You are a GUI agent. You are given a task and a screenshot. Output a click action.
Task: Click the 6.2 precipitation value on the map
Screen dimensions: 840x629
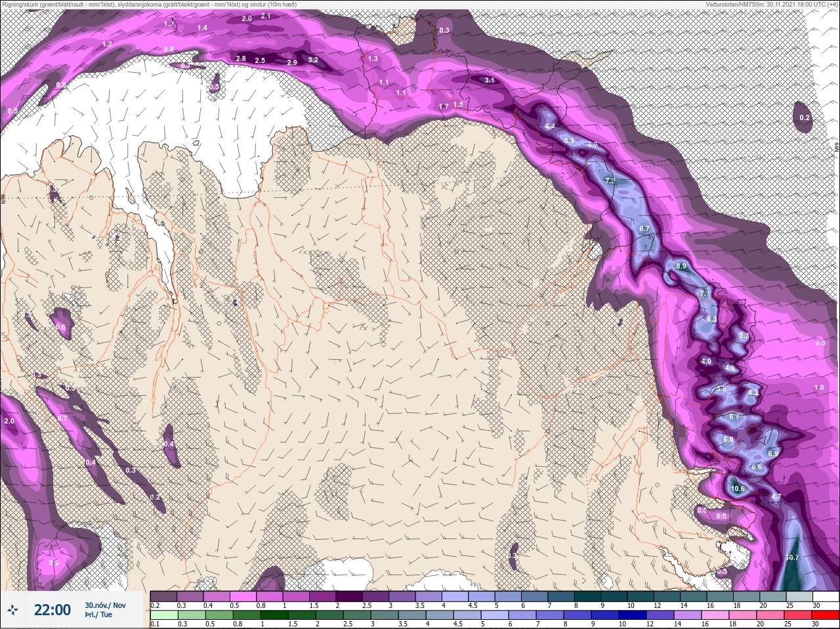coord(753,393)
